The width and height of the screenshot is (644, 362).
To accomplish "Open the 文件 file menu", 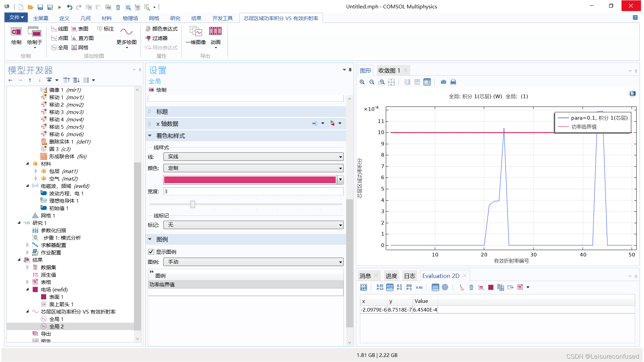I will (x=16, y=17).
